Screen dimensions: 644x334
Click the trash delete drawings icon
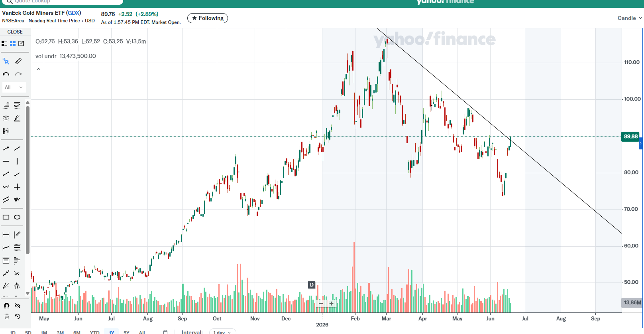point(6,316)
